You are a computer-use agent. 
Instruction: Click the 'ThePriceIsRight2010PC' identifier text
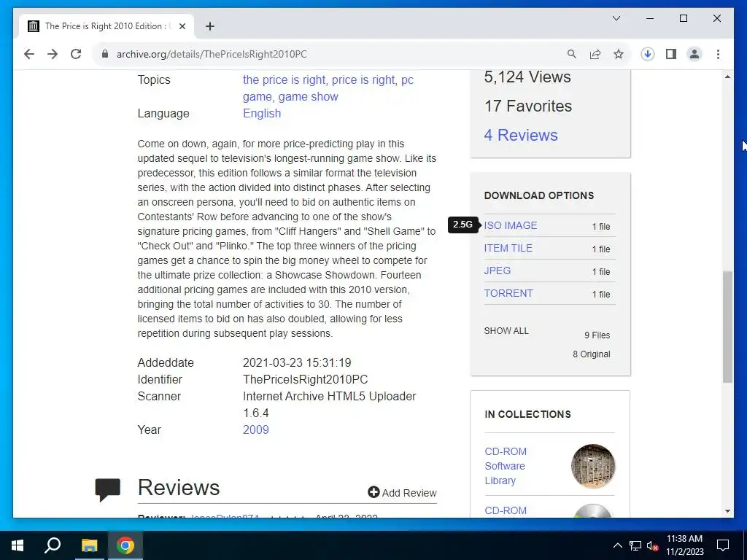(x=306, y=379)
